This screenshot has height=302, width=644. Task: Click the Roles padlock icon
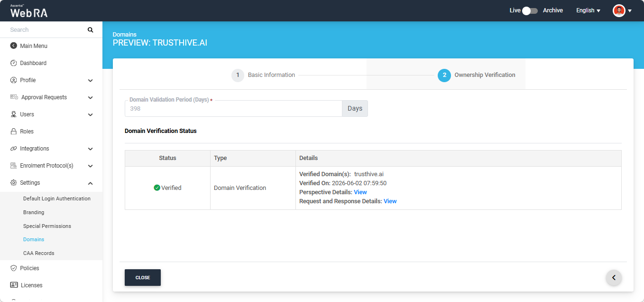click(13, 132)
